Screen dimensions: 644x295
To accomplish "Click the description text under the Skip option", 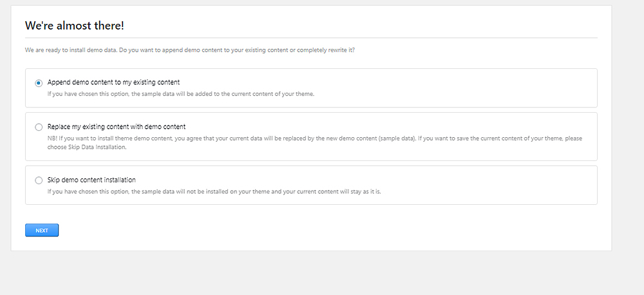I will 214,192.
